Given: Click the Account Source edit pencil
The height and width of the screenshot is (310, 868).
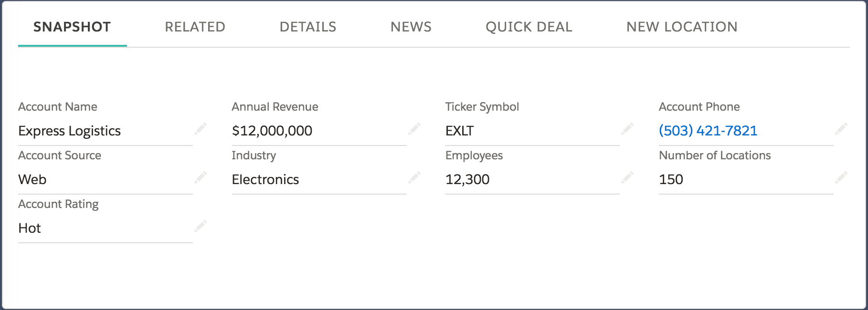Looking at the screenshot, I should coord(201,177).
